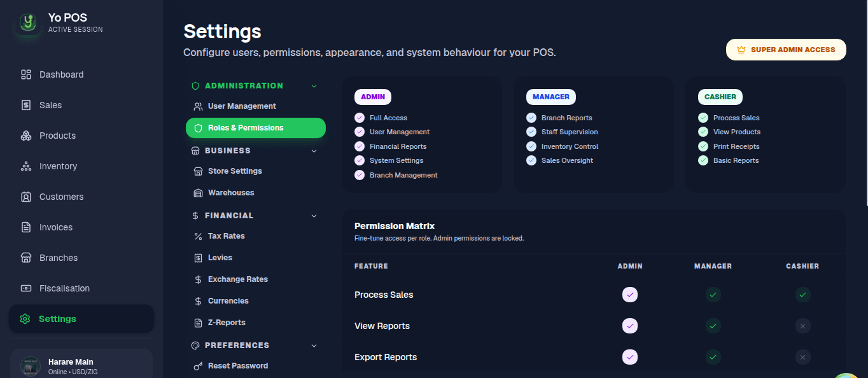Toggle Cashier permission for Process Sales
Viewport: 868px width, 378px height.
[x=802, y=295]
